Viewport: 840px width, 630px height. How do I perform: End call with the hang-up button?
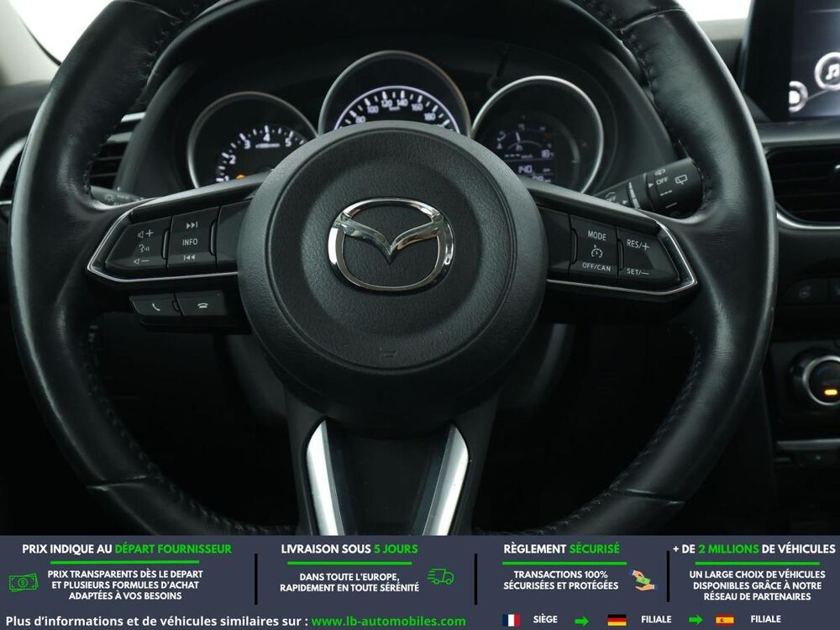click(203, 305)
